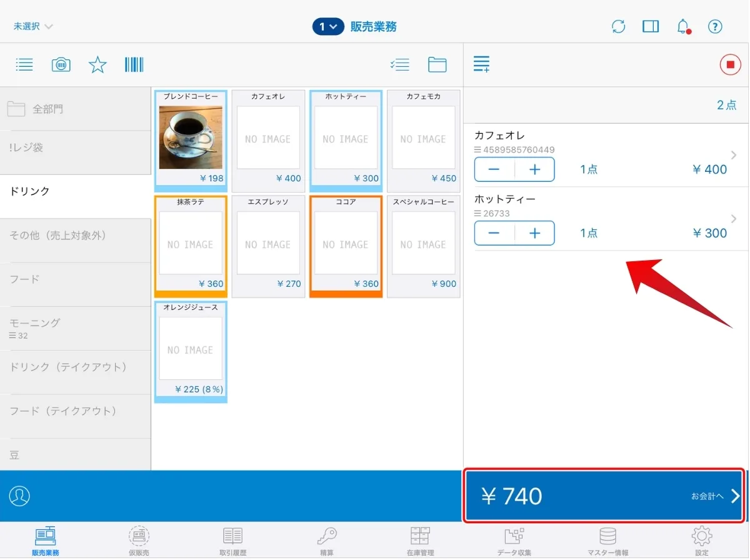750x560 pixels.
Task: Open notifications bell icon
Action: pyautogui.click(x=683, y=26)
